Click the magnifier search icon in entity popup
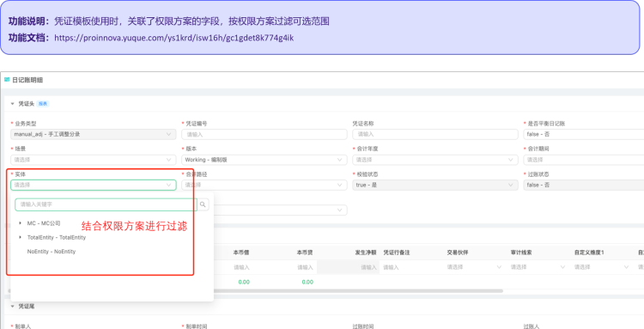This screenshot has width=644, height=329. 203,204
